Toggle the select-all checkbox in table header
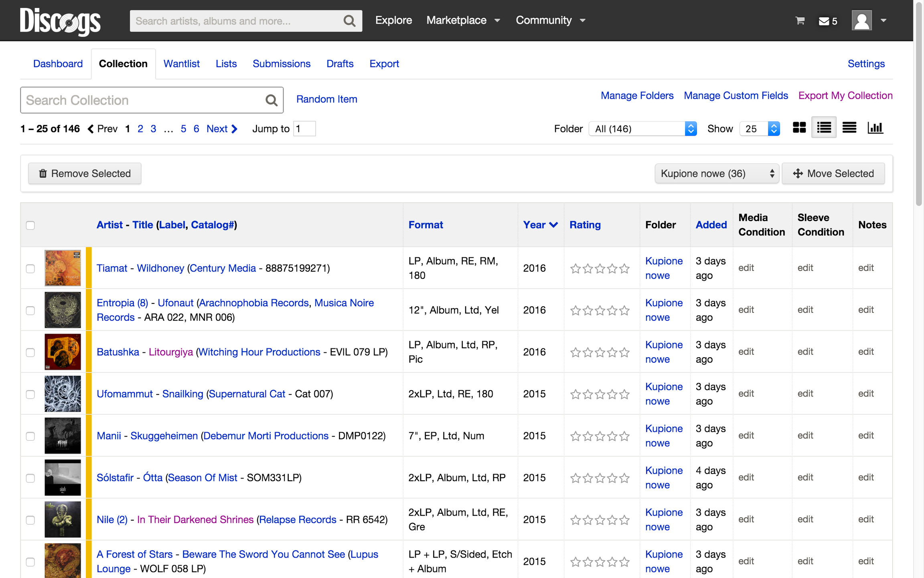The height and width of the screenshot is (578, 924). (x=30, y=225)
